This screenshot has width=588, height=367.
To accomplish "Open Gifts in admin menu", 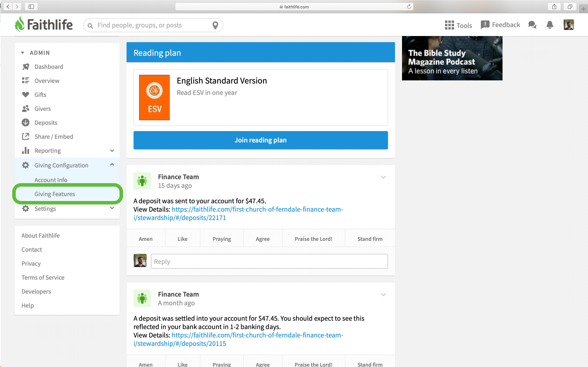I will (41, 95).
